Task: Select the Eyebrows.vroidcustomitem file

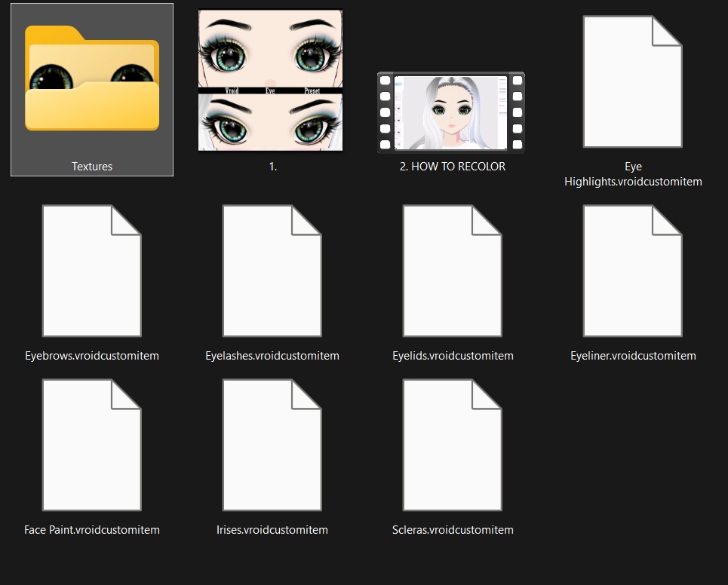Action: 92,270
